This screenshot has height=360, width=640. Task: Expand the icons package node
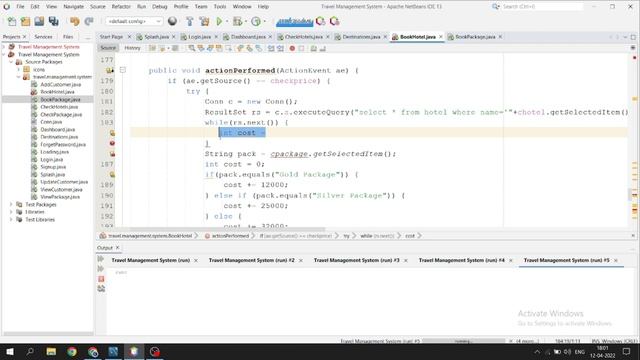pos(18,70)
